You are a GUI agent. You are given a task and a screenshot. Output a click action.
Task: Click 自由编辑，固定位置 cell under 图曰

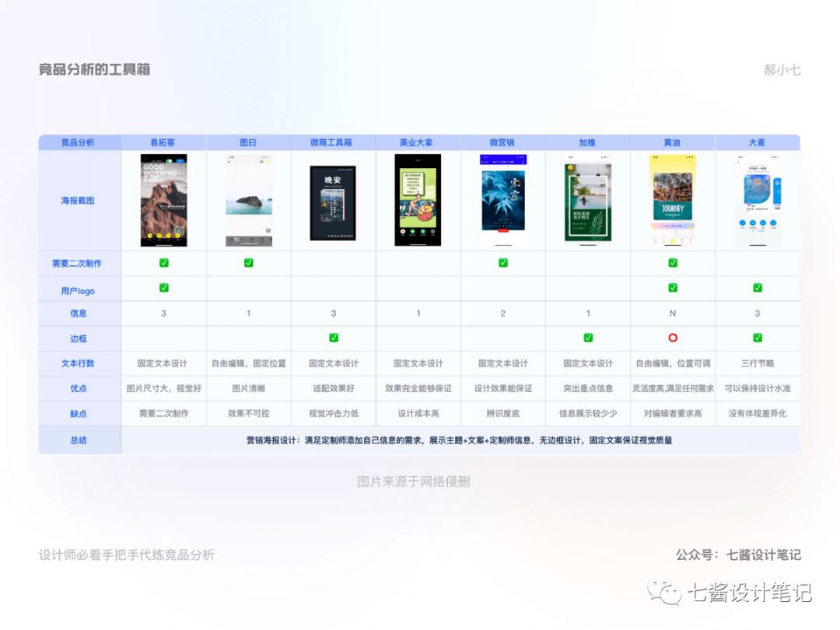pyautogui.click(x=249, y=363)
